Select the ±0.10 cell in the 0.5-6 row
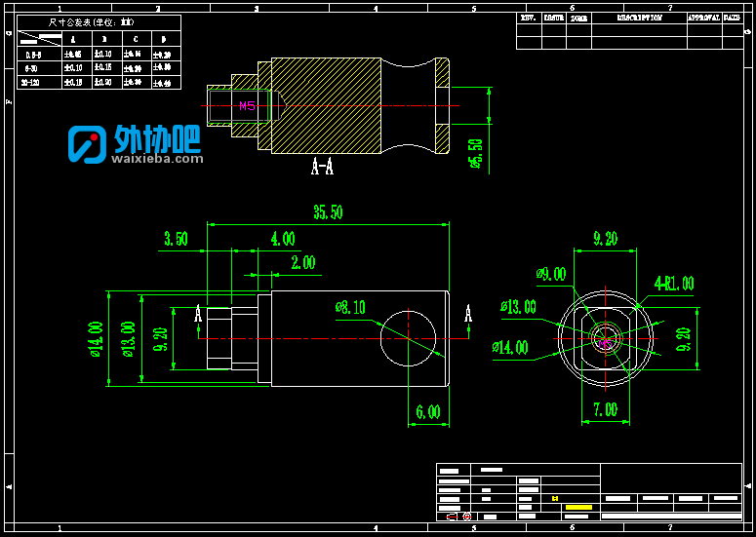 (102, 54)
